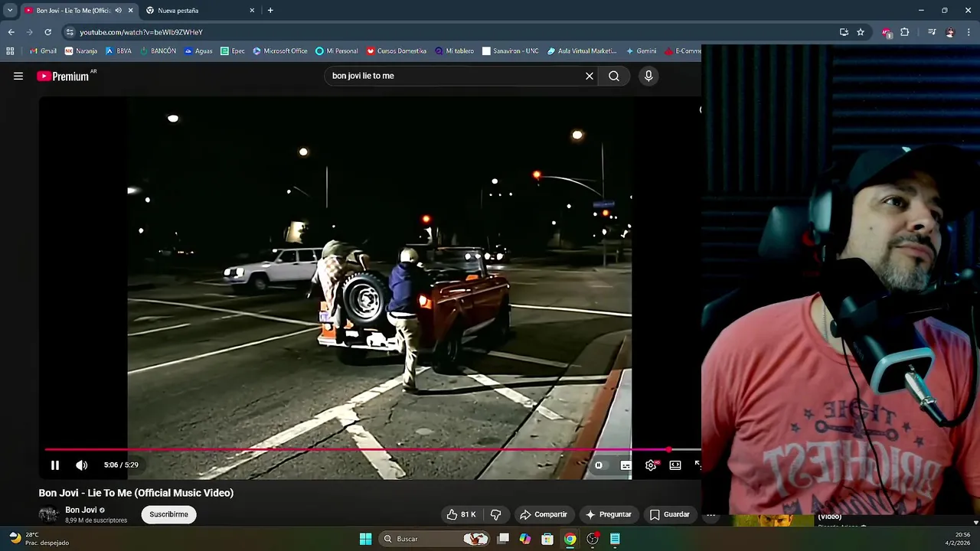The height and width of the screenshot is (551, 980).
Task: Open Mi Personal bookmark
Action: (337, 51)
